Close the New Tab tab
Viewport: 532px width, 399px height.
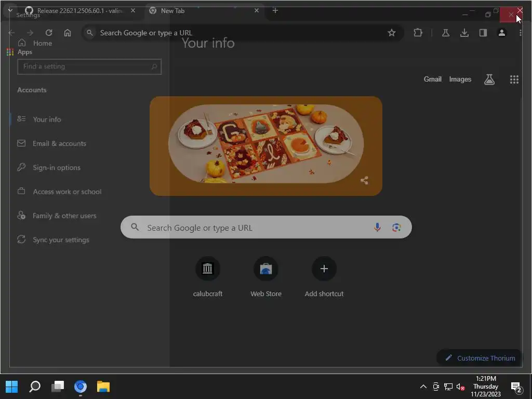257,10
